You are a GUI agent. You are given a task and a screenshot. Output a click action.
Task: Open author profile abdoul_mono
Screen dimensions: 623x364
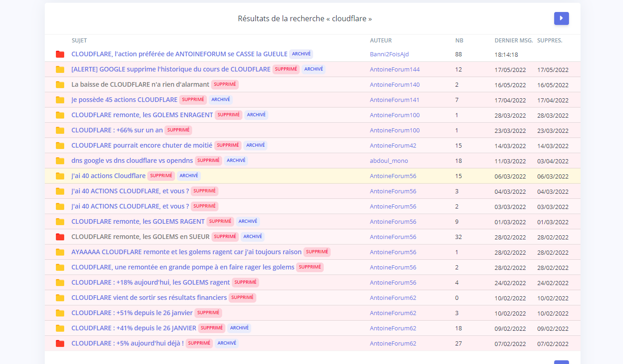(x=389, y=161)
